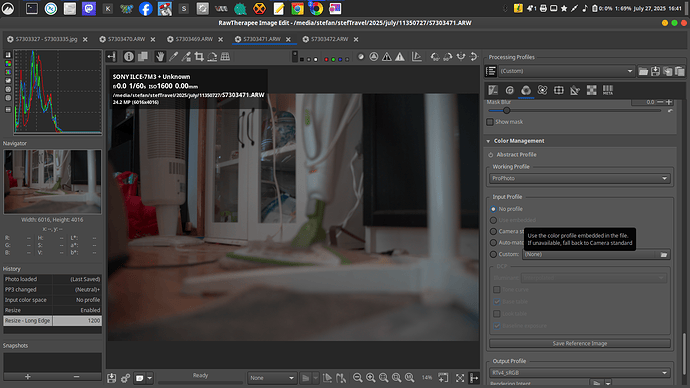This screenshot has height=388, width=690.
Task: Select Auto-matched input profile
Action: click(493, 243)
